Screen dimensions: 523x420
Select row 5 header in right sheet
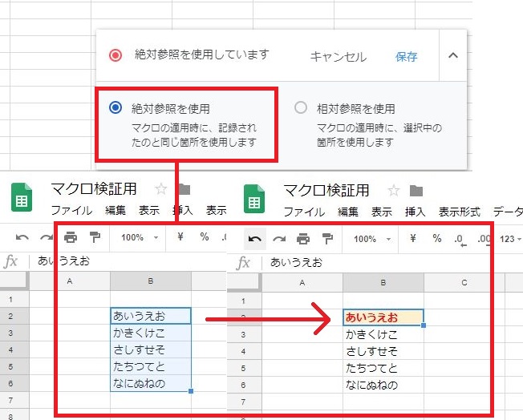click(244, 368)
